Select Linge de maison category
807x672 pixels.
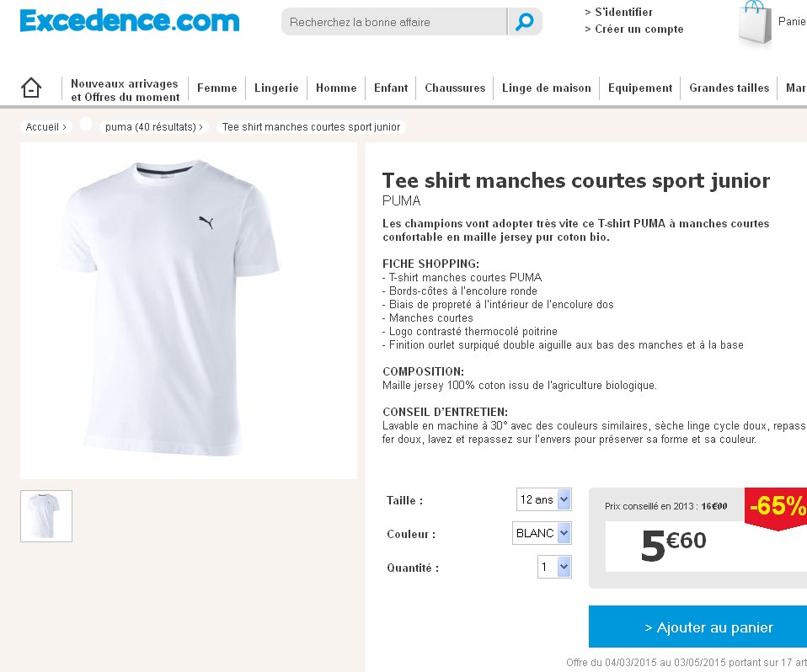coord(547,88)
